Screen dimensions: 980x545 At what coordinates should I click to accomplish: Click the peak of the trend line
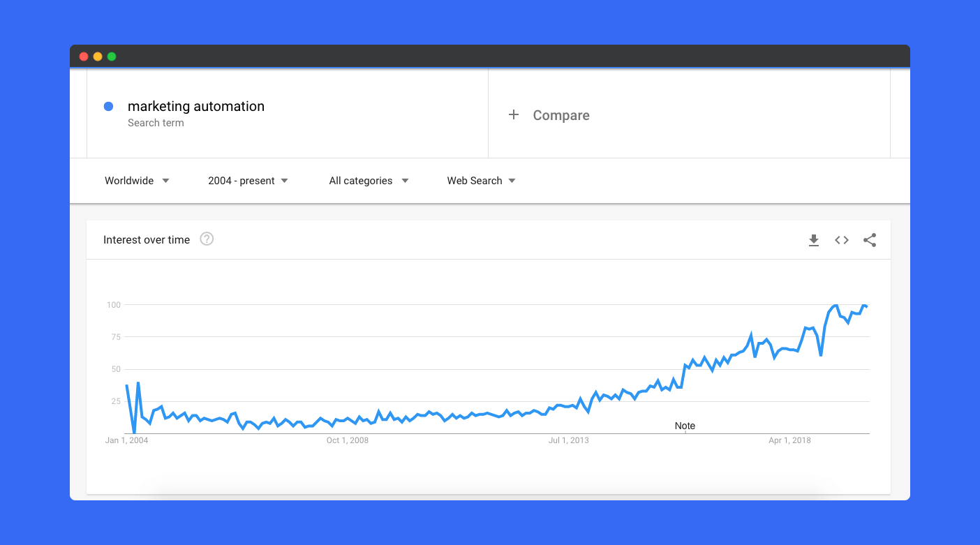point(835,305)
